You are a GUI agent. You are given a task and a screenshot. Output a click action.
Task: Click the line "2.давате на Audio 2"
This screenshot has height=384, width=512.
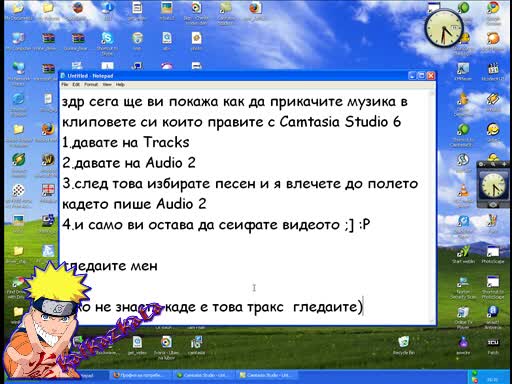coord(129,163)
